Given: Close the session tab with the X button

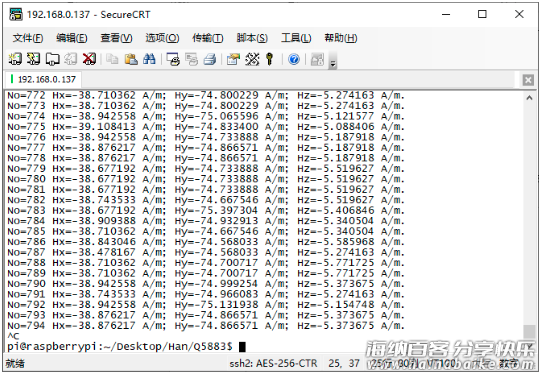Looking at the screenshot, I should pyautogui.click(x=528, y=80).
